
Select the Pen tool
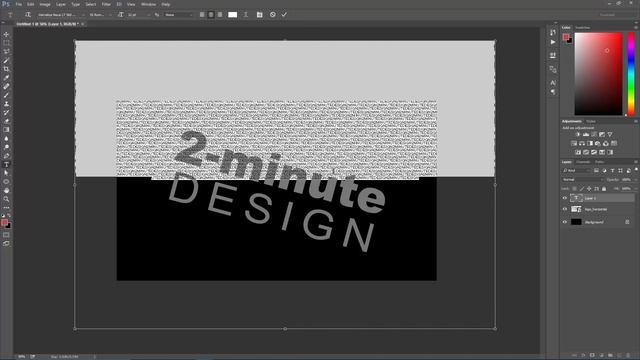(x=6, y=156)
